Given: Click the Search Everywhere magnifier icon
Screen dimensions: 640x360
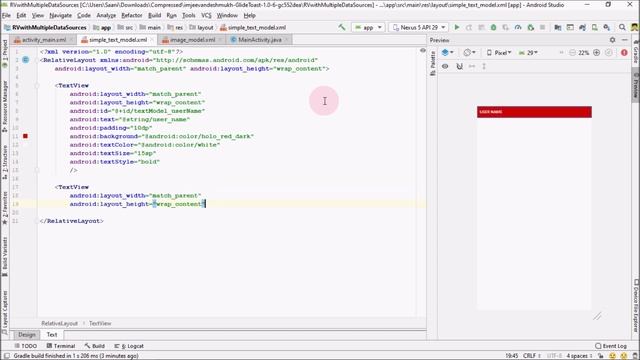Looking at the screenshot, I should click(622, 27).
